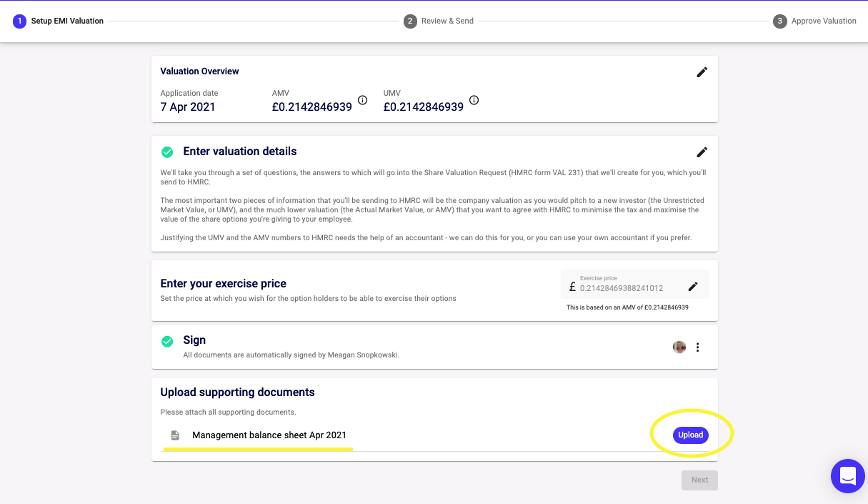Open the chat widget icon
Screen dimensions: 868x504
pyautogui.click(x=848, y=476)
